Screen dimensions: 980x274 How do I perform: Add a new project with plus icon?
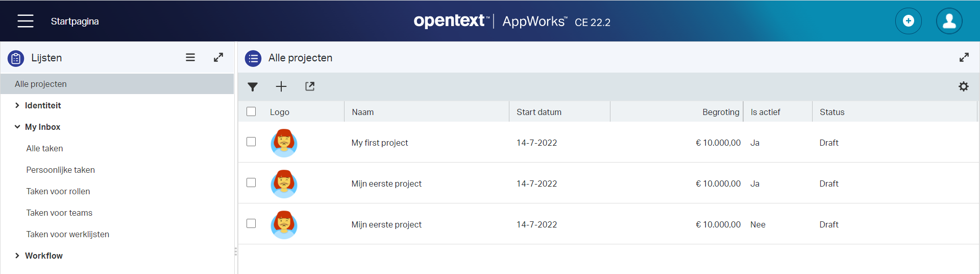281,86
